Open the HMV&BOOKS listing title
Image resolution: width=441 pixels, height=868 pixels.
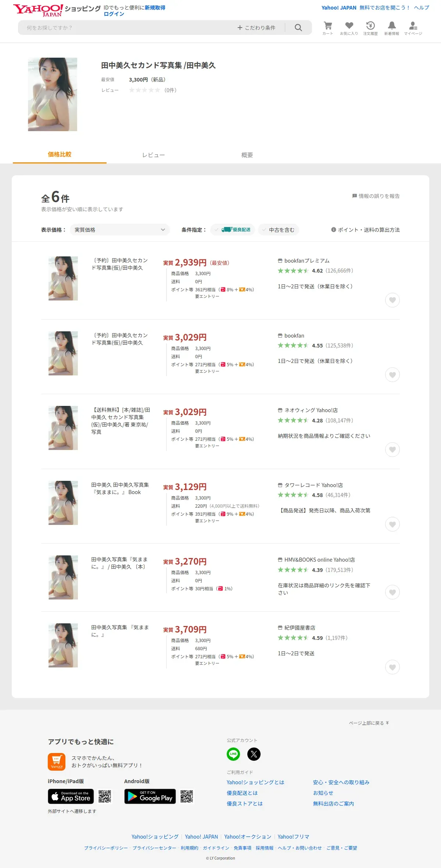(119, 563)
